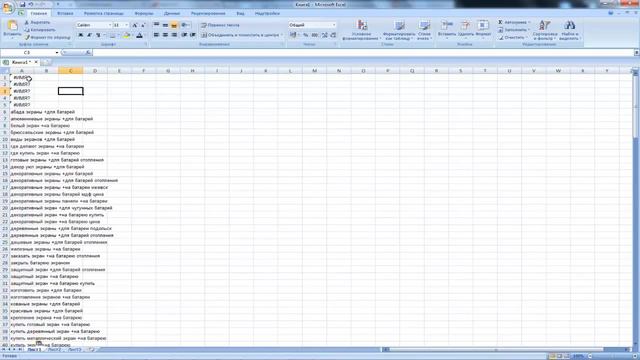Viewport: 640px width, 360px height.
Task: Align cell content to top
Action: pos(156,25)
